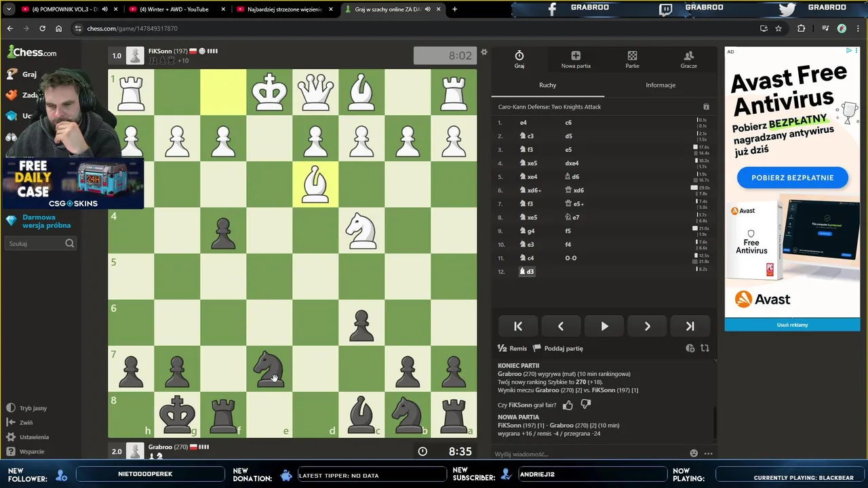This screenshot has height=488, width=868.
Task: Switch to Najbardziej strzeżone więzienie tab
Action: click(284, 9)
